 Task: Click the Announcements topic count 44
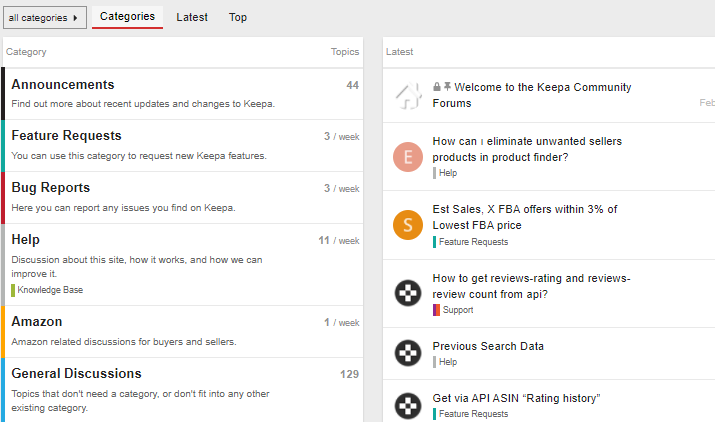352,85
